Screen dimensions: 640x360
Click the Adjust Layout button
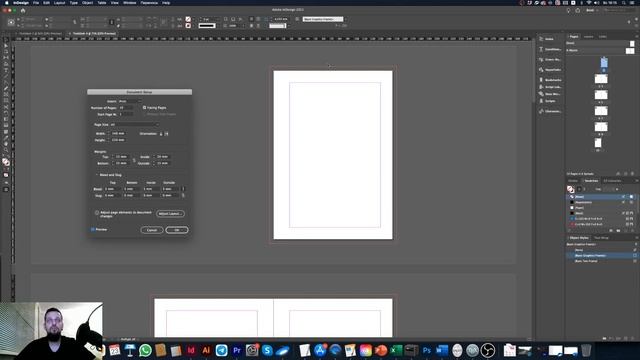coord(170,213)
